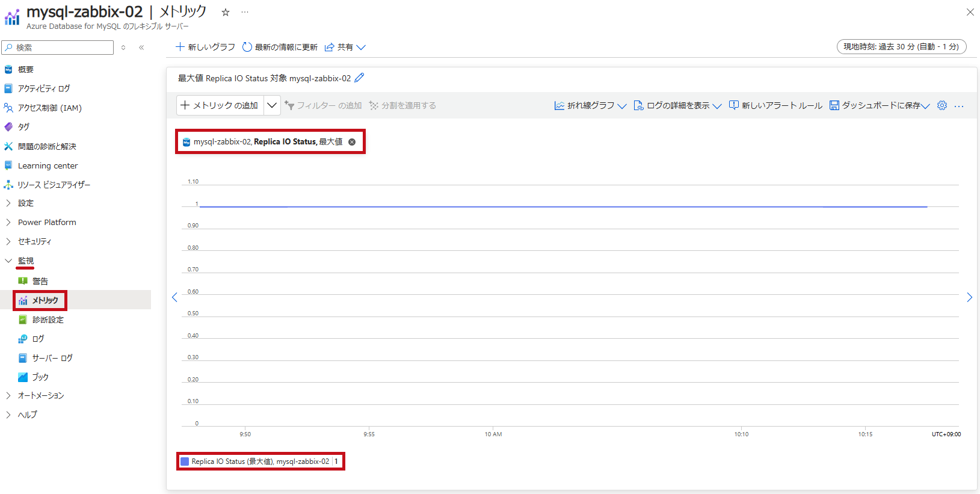Add a filter (フィルターの追加)
Screen dimensions: 980x494
pyautogui.click(x=323, y=105)
